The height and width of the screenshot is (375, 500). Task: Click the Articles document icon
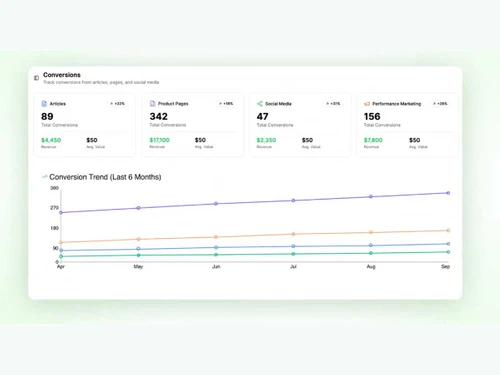[x=44, y=104]
